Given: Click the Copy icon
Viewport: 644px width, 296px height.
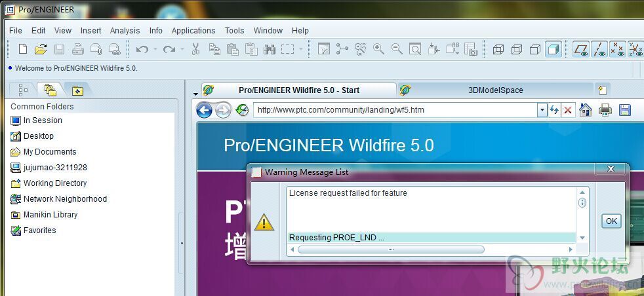Looking at the screenshot, I should pyautogui.click(x=214, y=50).
